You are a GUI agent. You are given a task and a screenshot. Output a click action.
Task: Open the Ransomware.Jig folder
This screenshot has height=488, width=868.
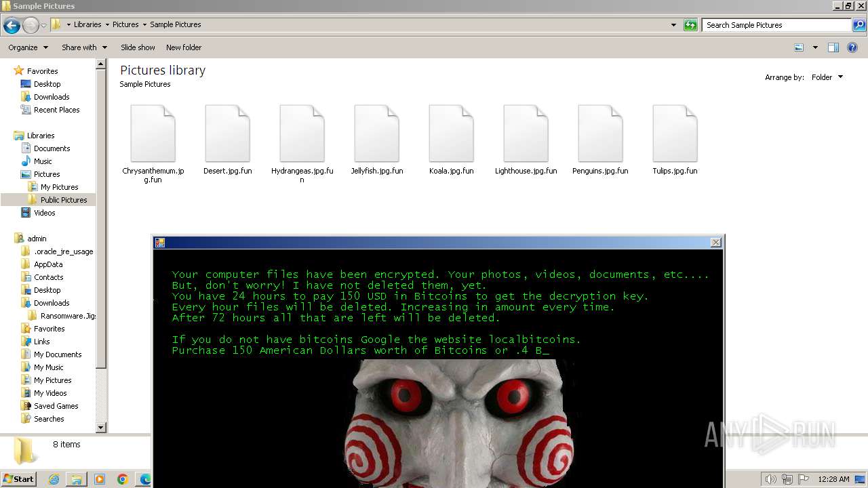(x=68, y=316)
